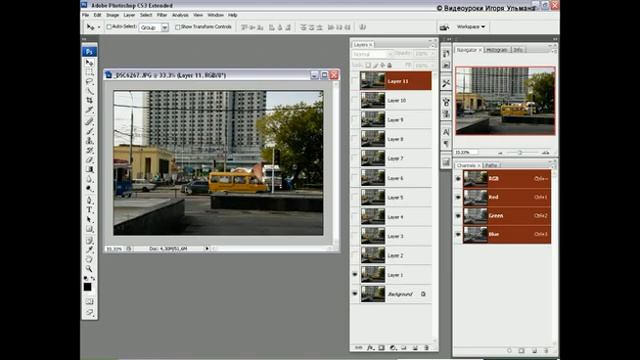
Task: Hide Layer 1 visibility eye
Action: coord(355,275)
